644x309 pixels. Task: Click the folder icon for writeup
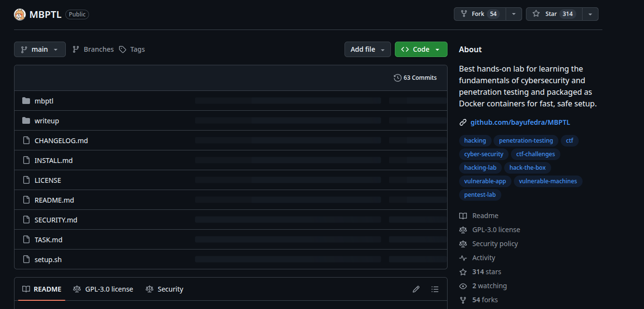point(26,121)
